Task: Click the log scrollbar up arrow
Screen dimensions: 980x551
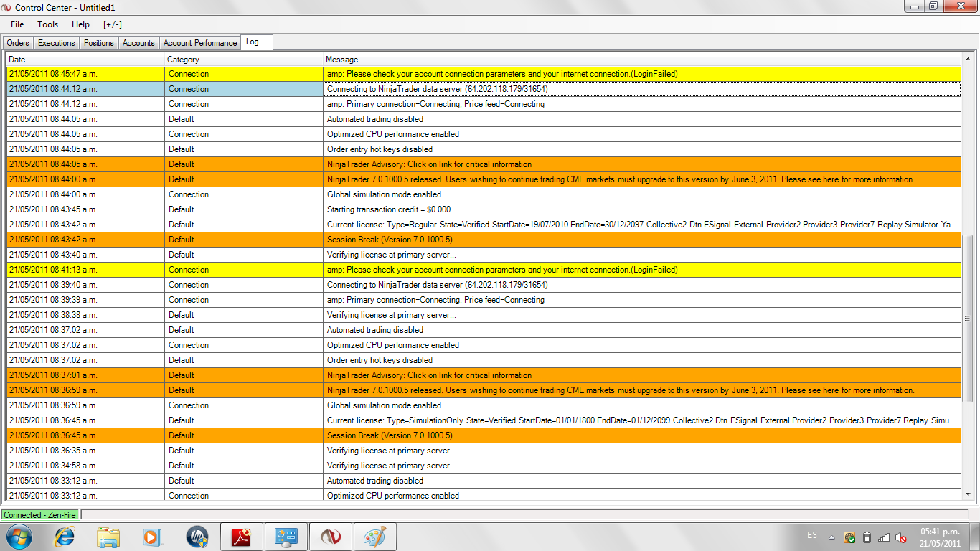Action: point(967,59)
